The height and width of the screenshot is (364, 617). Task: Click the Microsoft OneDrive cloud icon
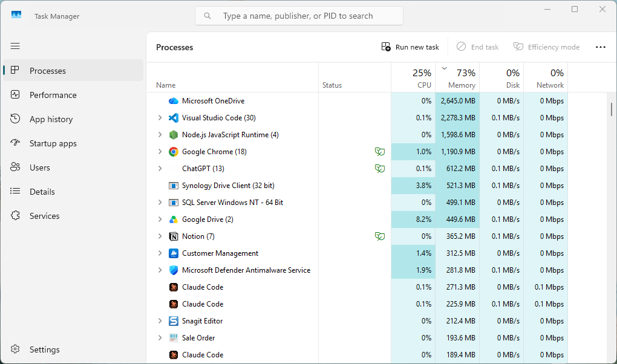click(174, 101)
